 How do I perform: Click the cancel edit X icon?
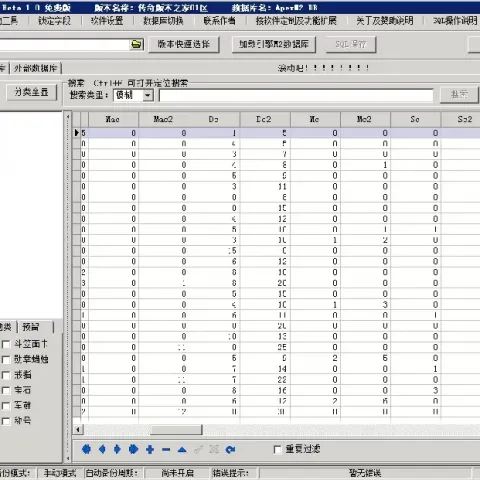pos(214,449)
